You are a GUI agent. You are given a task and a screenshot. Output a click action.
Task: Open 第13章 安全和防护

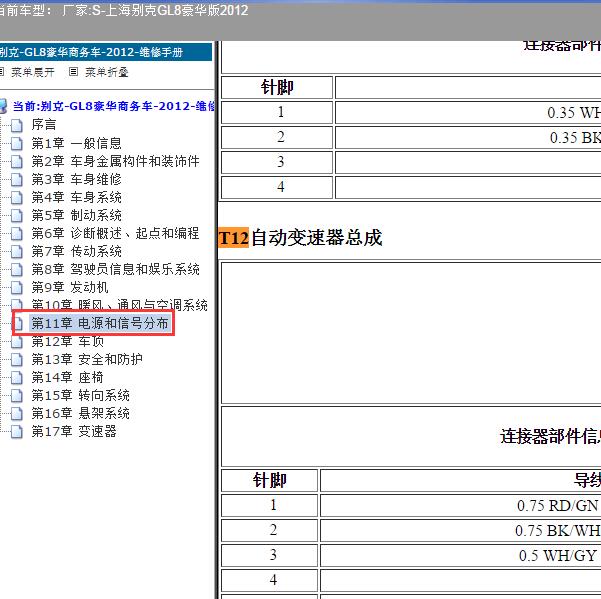coord(87,359)
